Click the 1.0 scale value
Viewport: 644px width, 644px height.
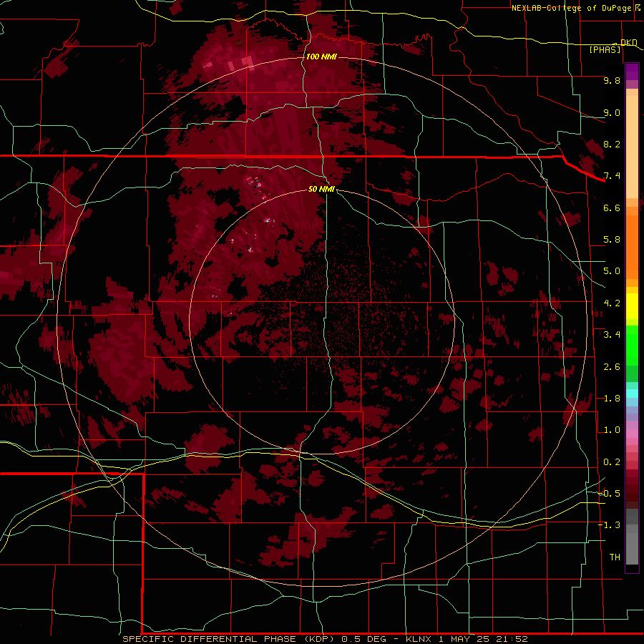coord(612,430)
